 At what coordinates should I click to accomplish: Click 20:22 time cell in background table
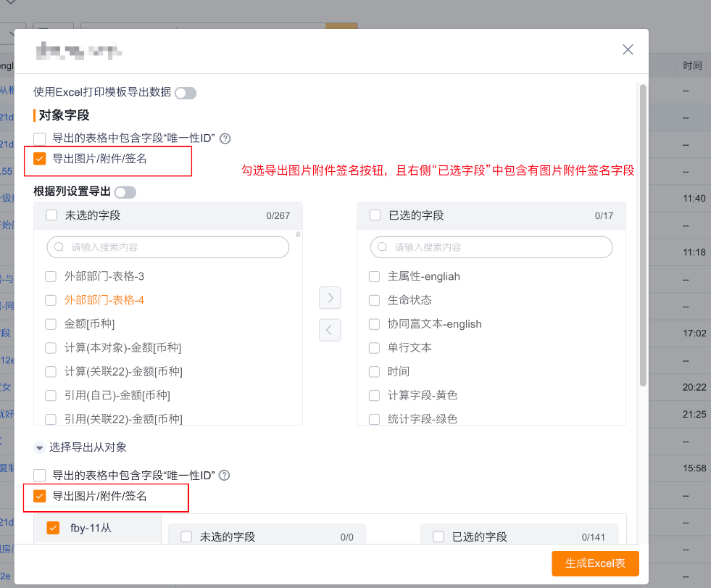(694, 387)
